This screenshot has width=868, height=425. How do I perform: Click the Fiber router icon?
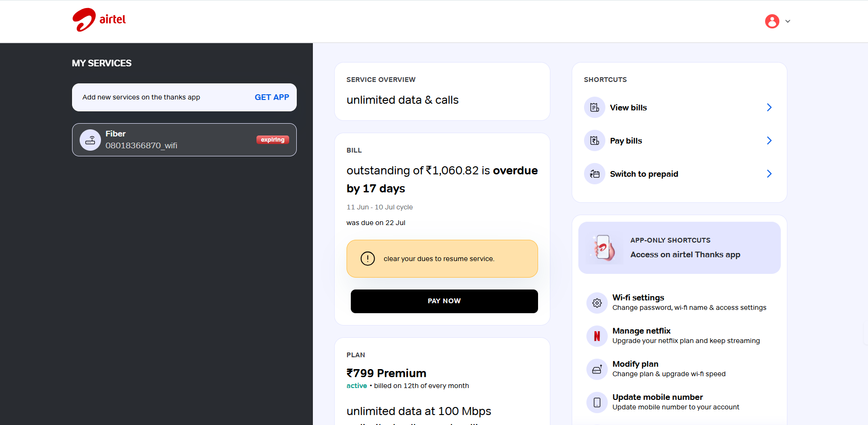coord(90,140)
